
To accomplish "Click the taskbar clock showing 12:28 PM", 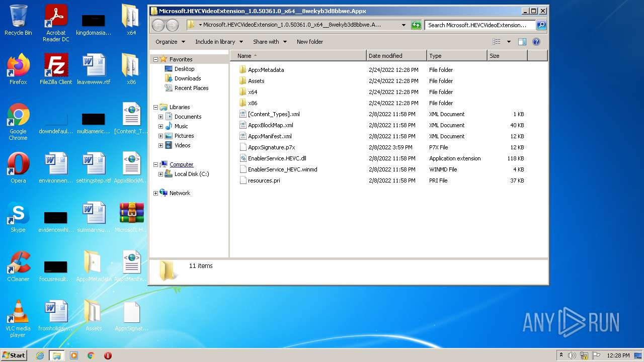I will tap(618, 355).
